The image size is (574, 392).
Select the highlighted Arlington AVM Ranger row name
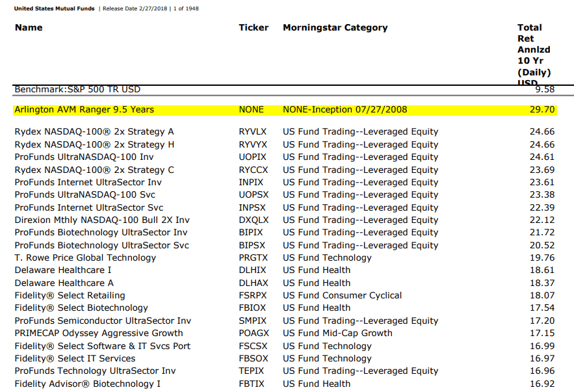[x=84, y=109]
